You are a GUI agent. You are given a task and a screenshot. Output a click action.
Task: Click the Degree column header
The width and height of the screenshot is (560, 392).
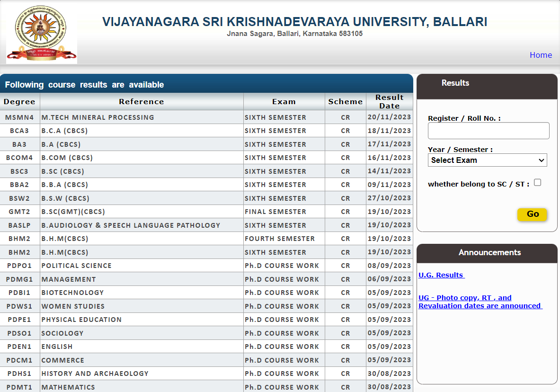point(19,101)
